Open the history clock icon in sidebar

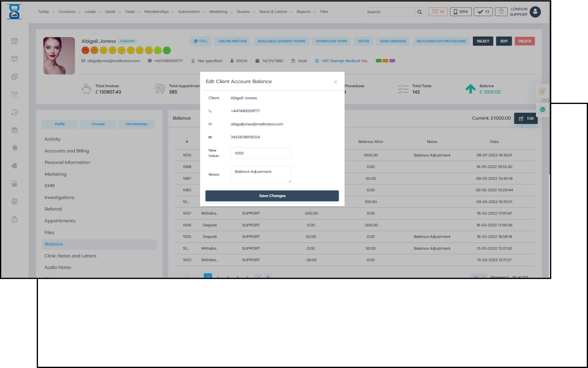pos(14,112)
